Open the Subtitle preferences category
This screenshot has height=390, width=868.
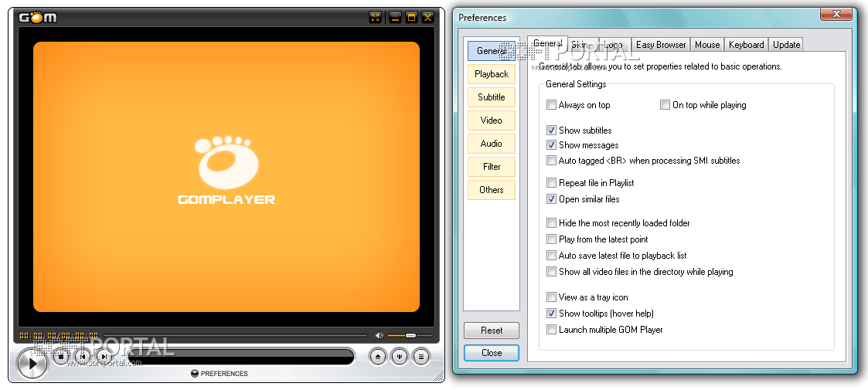pyautogui.click(x=491, y=97)
